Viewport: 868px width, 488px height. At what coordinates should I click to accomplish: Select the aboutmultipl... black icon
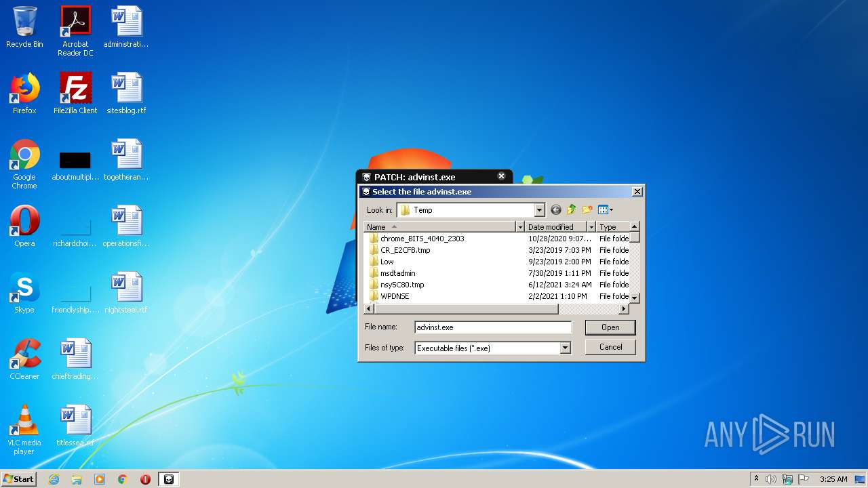click(75, 160)
